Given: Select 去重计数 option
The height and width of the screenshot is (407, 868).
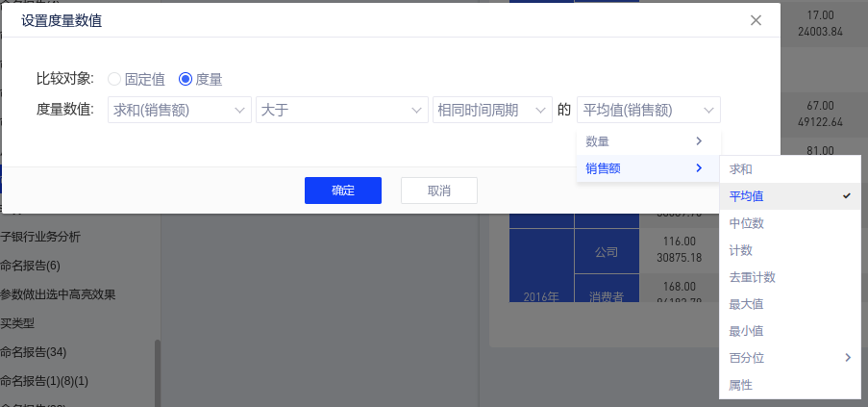Looking at the screenshot, I should (x=789, y=277).
